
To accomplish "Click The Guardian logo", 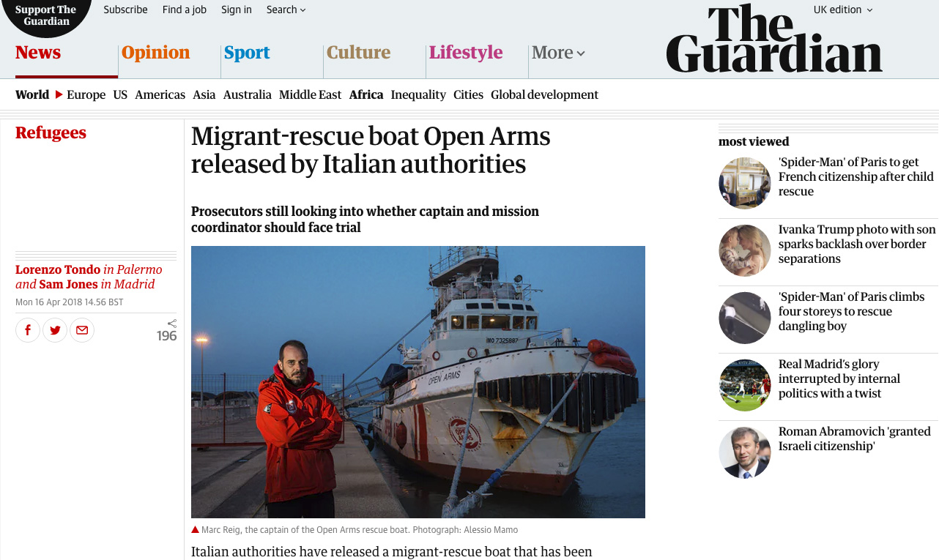I will pos(774,38).
